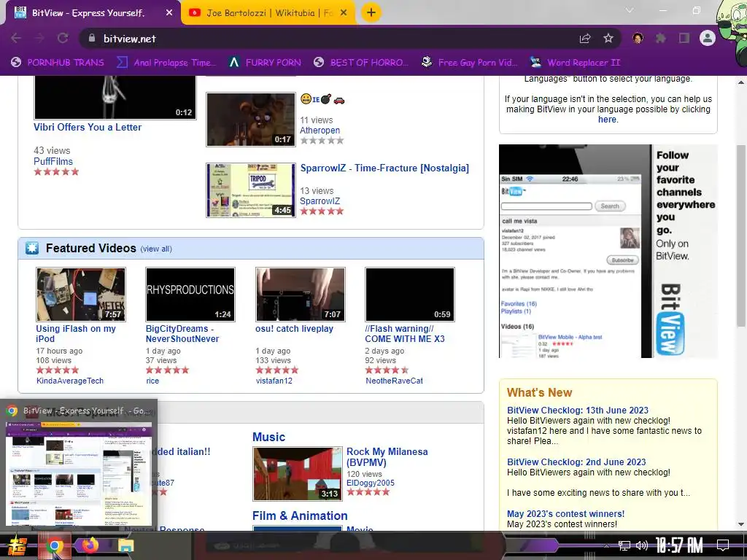Open the Music category heading
The width and height of the screenshot is (747, 560).
click(268, 437)
